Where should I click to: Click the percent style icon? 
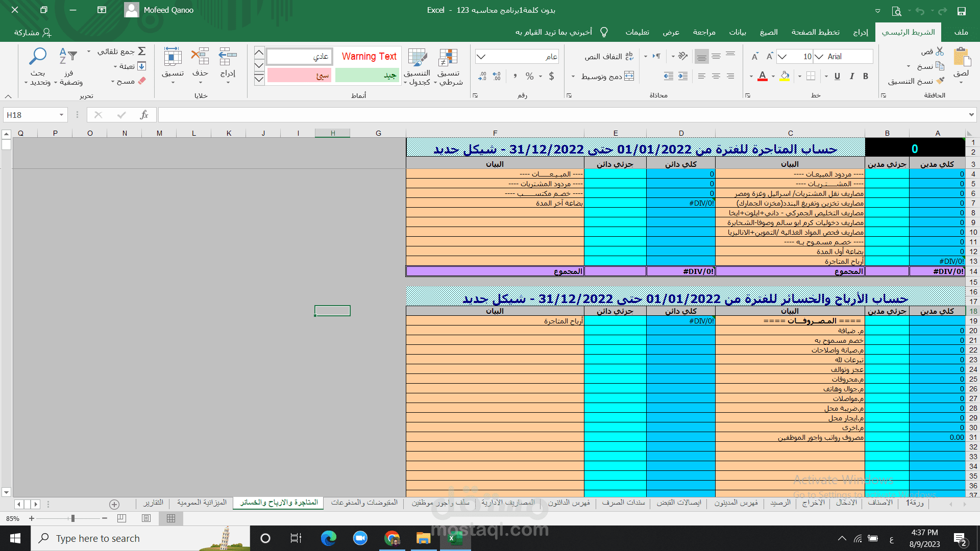point(530,77)
